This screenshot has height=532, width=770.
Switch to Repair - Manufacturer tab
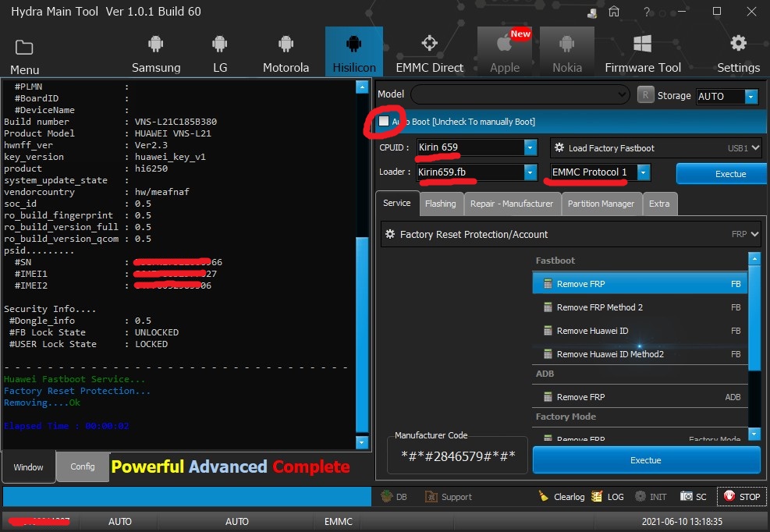pos(512,204)
